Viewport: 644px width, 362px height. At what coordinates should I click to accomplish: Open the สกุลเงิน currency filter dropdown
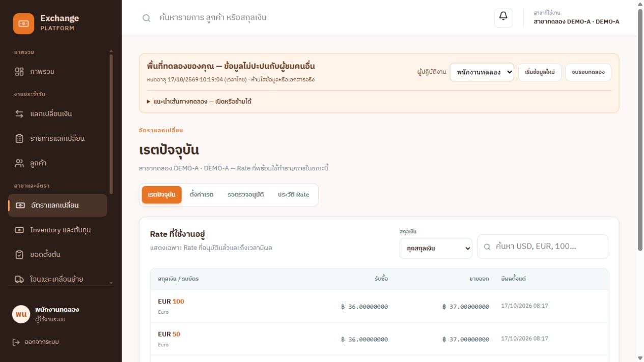point(436,248)
